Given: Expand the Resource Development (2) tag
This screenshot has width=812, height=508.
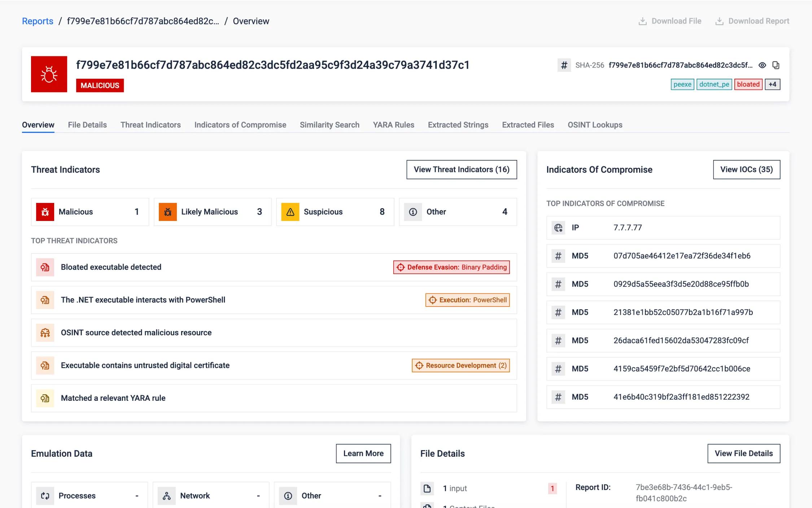Looking at the screenshot, I should click(460, 365).
